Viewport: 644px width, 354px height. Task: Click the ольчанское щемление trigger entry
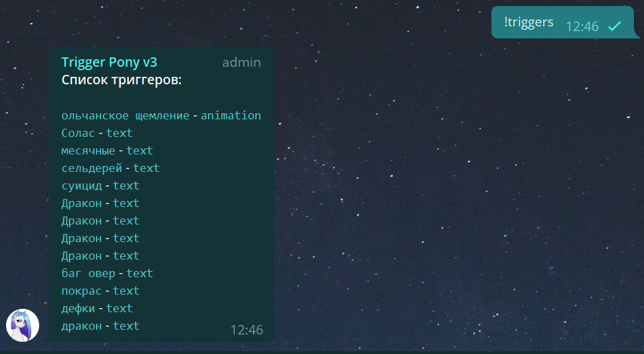[x=126, y=116]
